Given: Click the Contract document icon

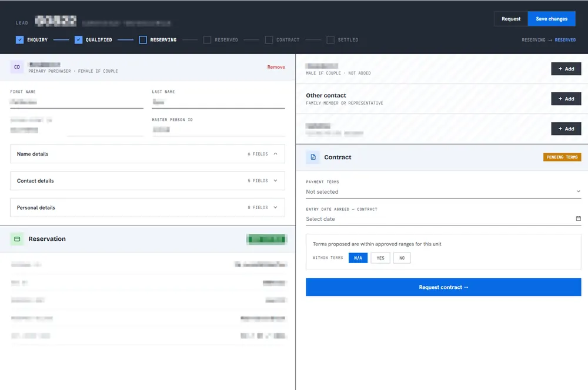Looking at the screenshot, I should coord(313,157).
